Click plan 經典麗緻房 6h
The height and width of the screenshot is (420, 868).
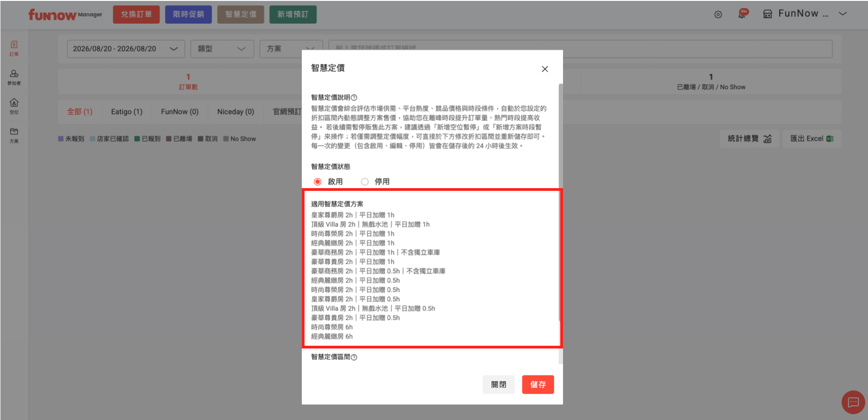point(332,337)
